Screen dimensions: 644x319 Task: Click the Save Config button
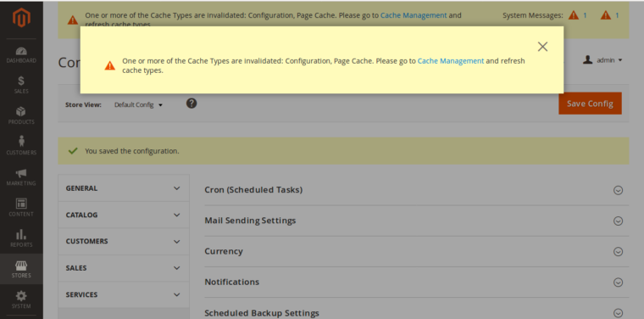[590, 104]
